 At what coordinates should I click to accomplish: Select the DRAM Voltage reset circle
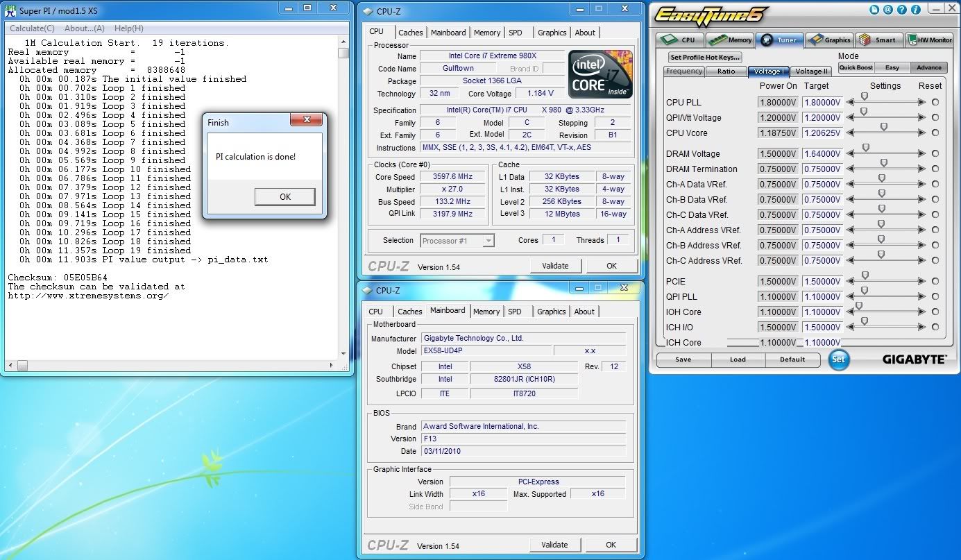coord(935,153)
